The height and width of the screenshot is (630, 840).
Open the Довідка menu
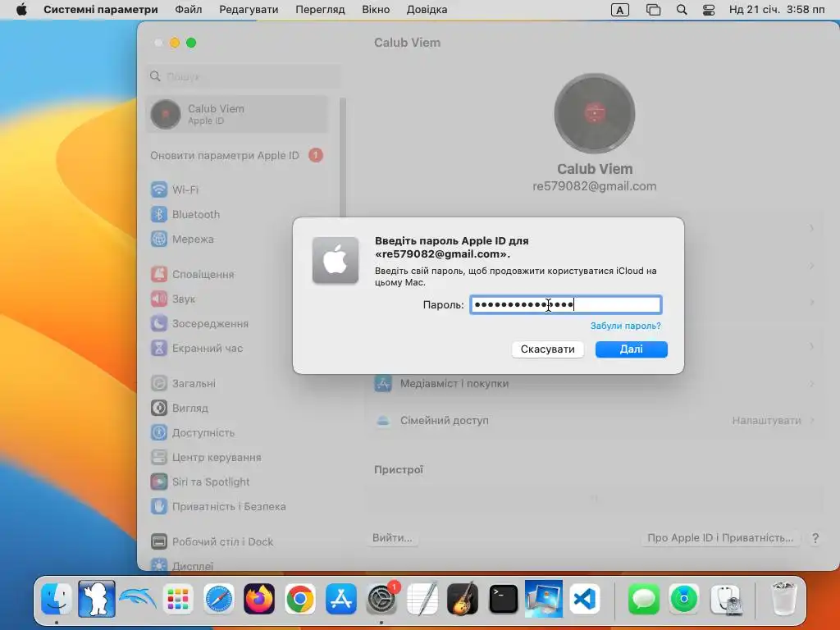click(x=427, y=10)
